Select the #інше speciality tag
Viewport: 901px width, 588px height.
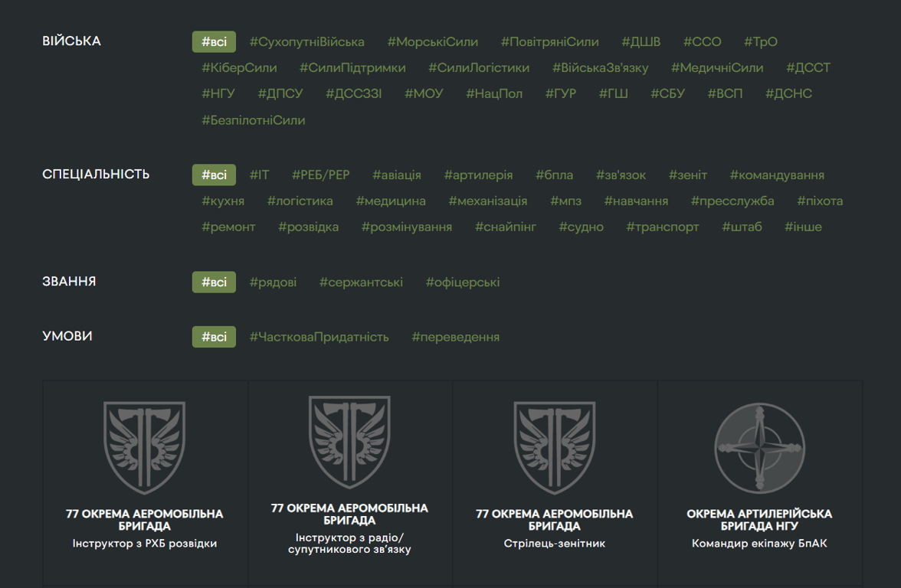pos(803,227)
